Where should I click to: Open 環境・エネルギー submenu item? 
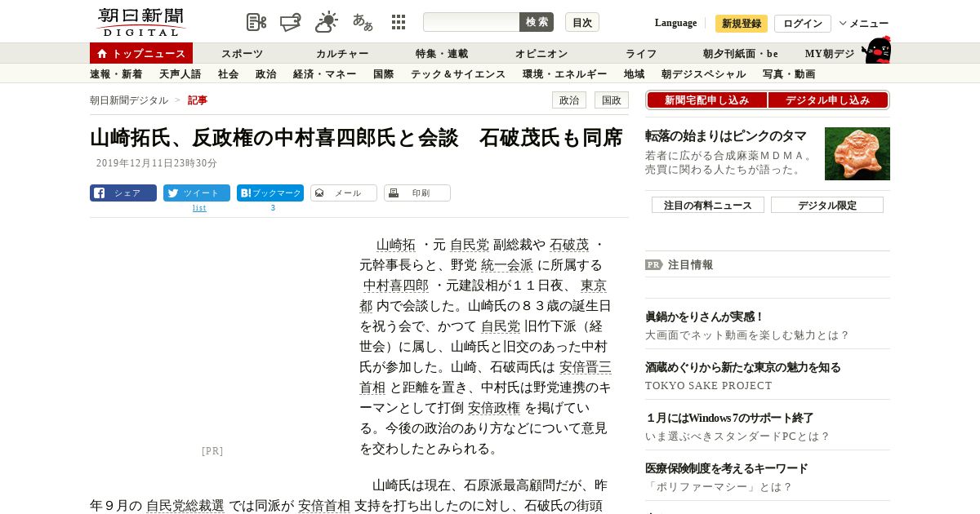coord(565,74)
